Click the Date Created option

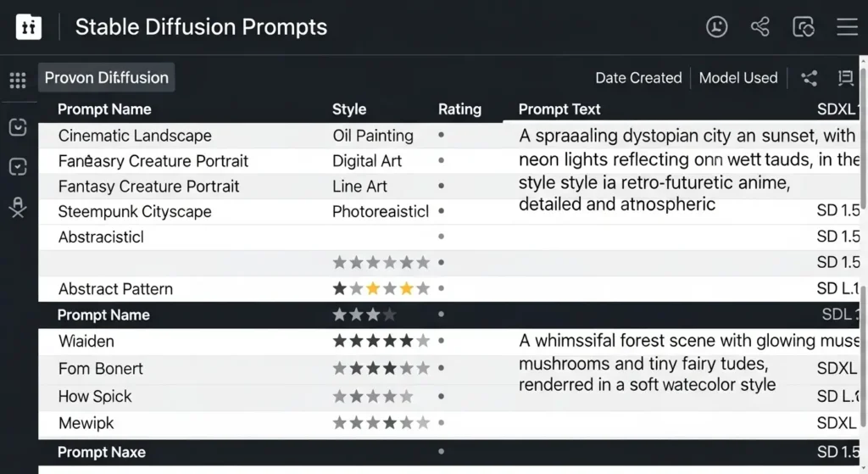click(x=638, y=78)
